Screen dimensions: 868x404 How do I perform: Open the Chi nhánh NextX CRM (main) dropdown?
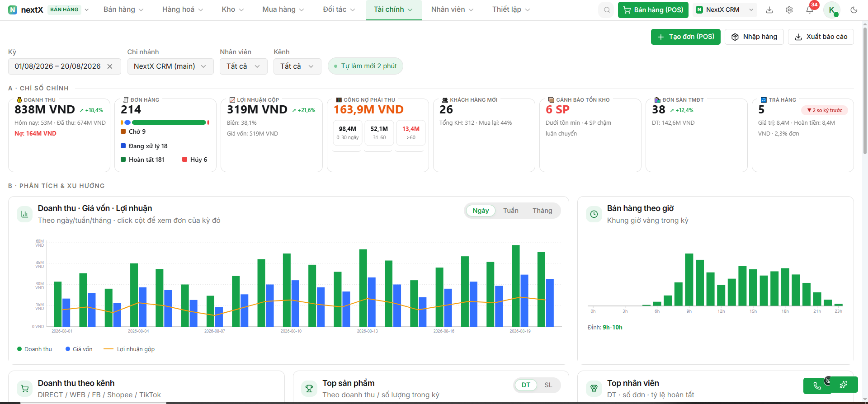(170, 66)
